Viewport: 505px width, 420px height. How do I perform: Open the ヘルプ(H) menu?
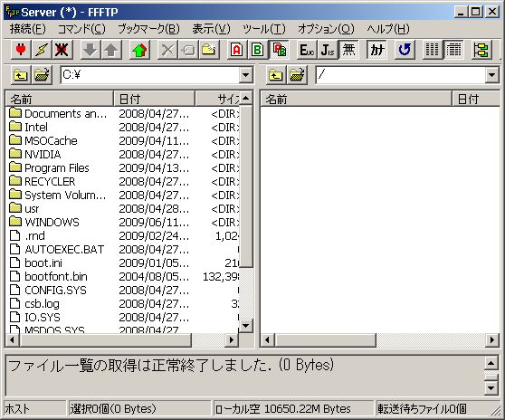point(388,29)
